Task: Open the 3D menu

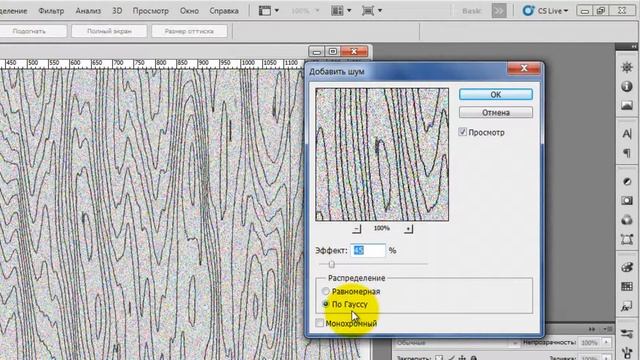Action: pyautogui.click(x=117, y=11)
